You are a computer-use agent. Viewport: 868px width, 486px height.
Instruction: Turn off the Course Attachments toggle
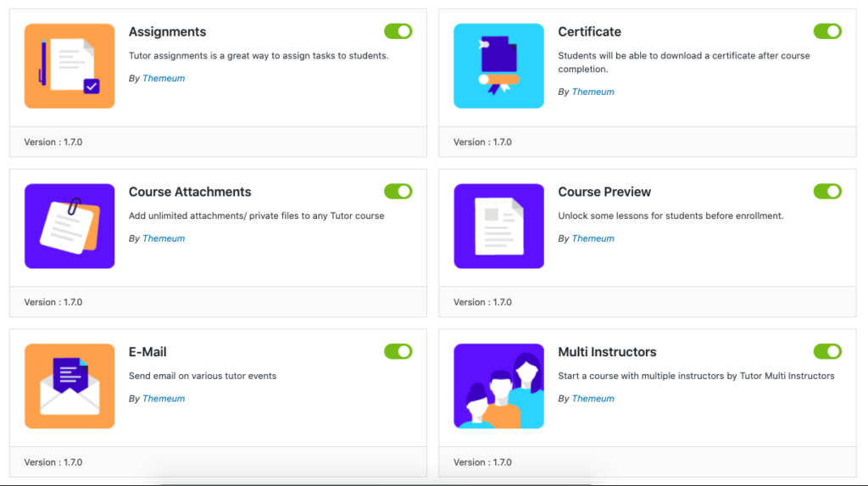click(398, 192)
